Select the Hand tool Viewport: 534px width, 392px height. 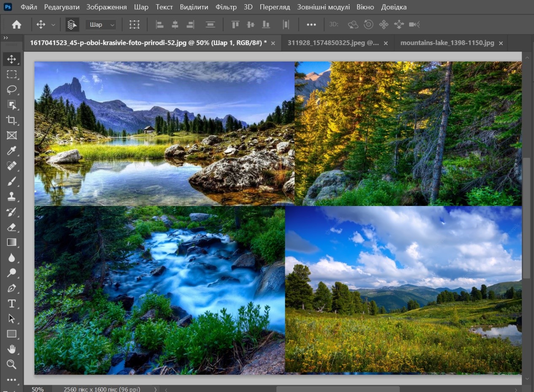(x=11, y=349)
